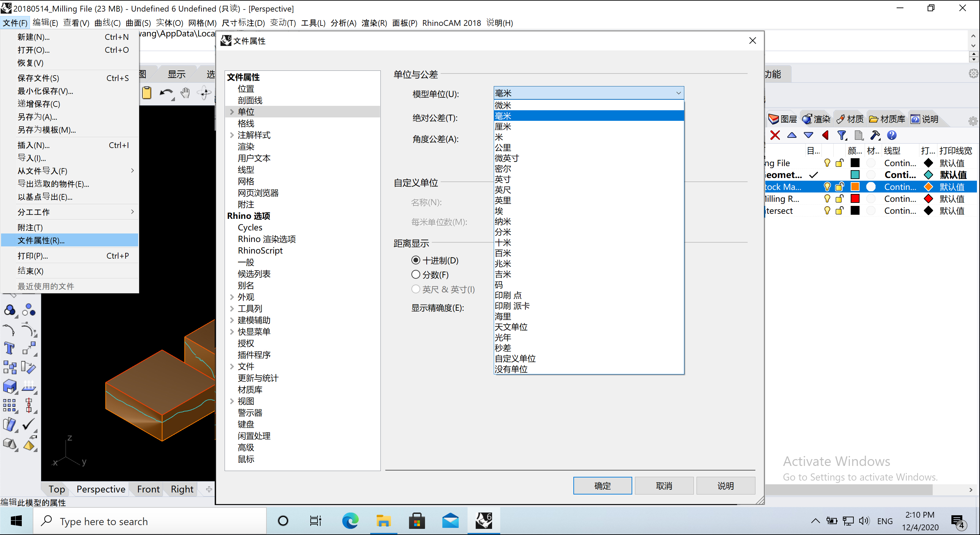Click the 确定 button

pos(603,486)
